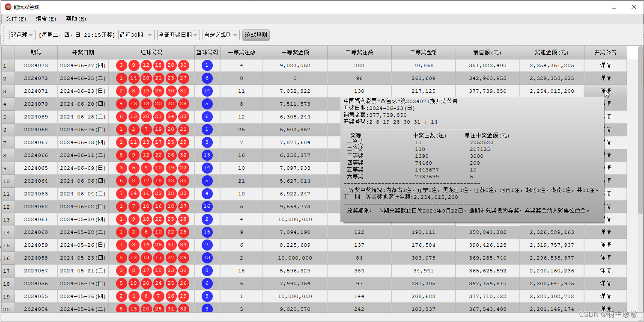The height and width of the screenshot is (322, 644).
Task: Click red ball 29 in row 2024058
Action: coord(183,258)
